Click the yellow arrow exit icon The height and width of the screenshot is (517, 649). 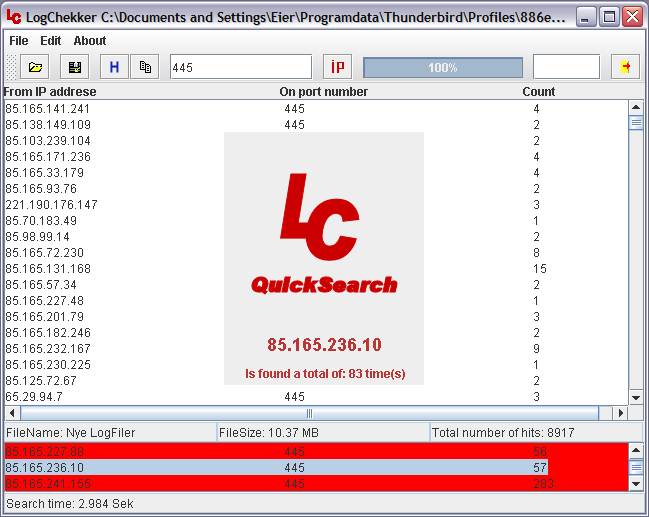[625, 67]
